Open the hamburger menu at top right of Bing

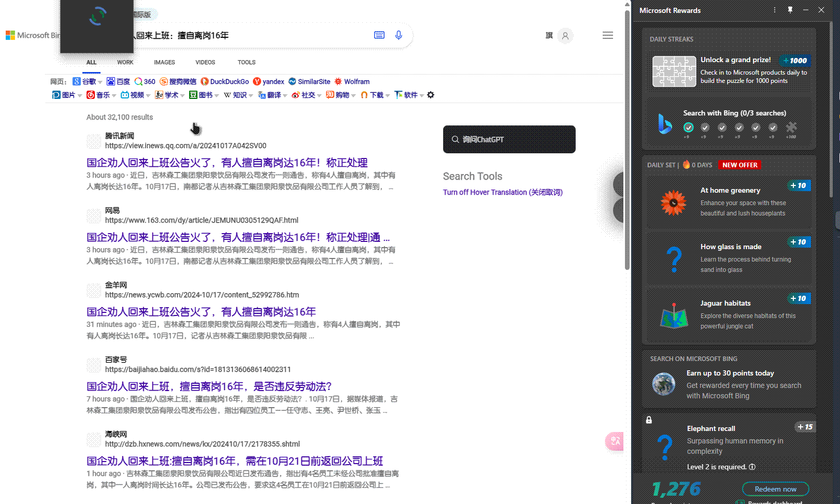(x=608, y=35)
